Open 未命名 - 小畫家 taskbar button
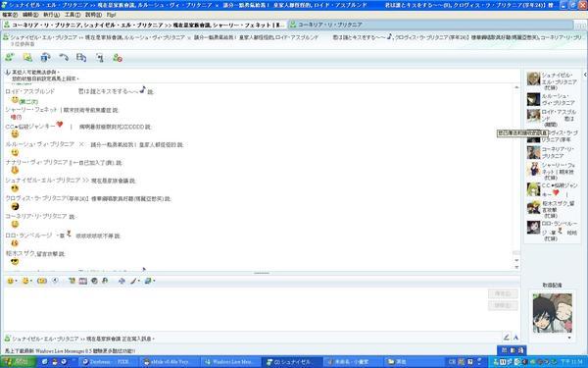This screenshot has width=588, height=368. (x=352, y=362)
